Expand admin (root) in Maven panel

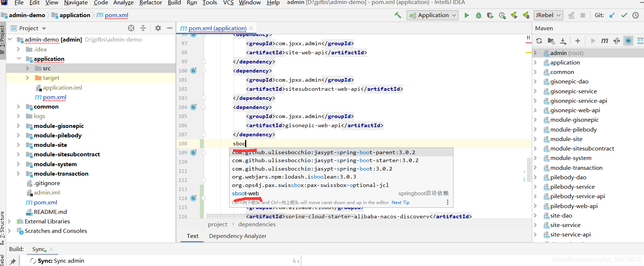click(x=535, y=53)
